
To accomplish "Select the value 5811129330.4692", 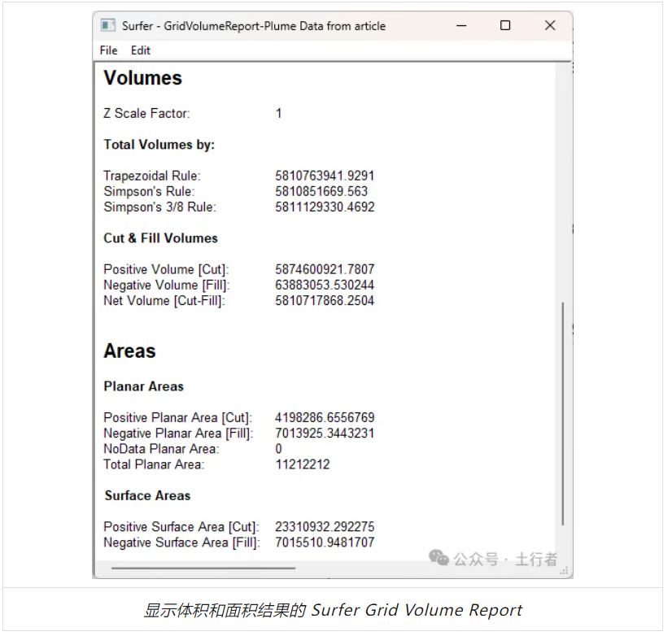I will coord(325,207).
